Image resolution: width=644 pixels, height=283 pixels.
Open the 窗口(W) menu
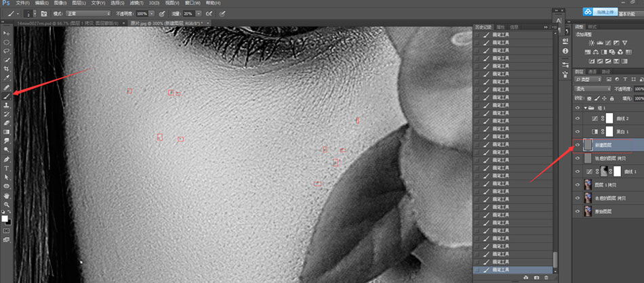[193, 3]
